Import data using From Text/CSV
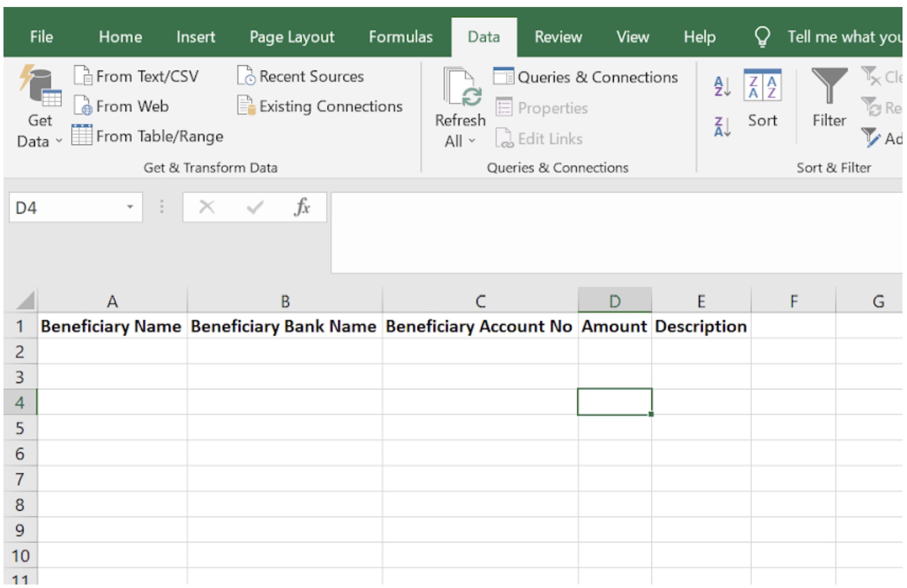This screenshot has width=907, height=588. coord(136,76)
